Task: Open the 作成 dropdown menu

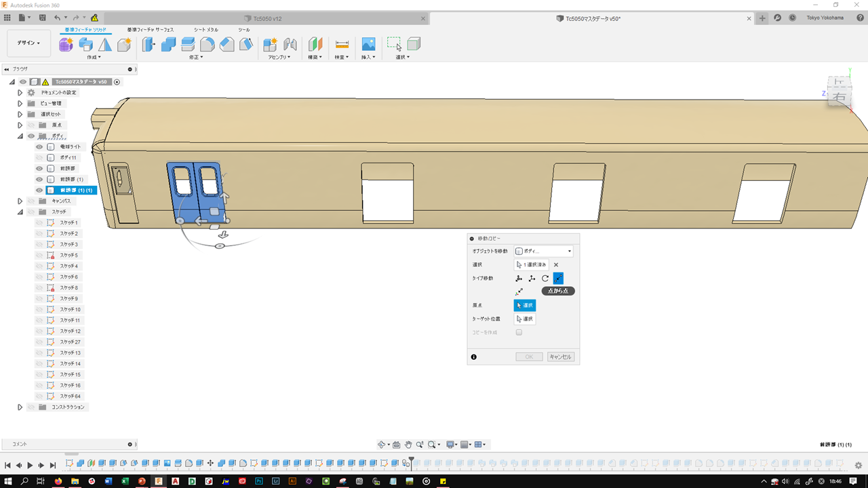Action: [94, 57]
